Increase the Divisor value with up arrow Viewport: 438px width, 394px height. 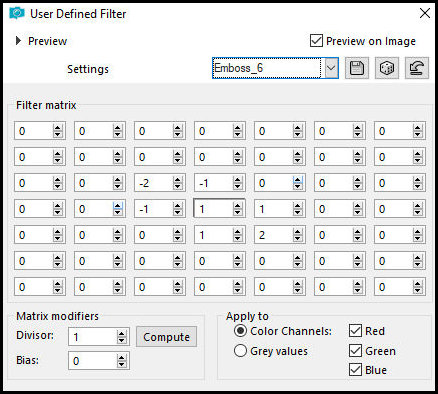121,334
